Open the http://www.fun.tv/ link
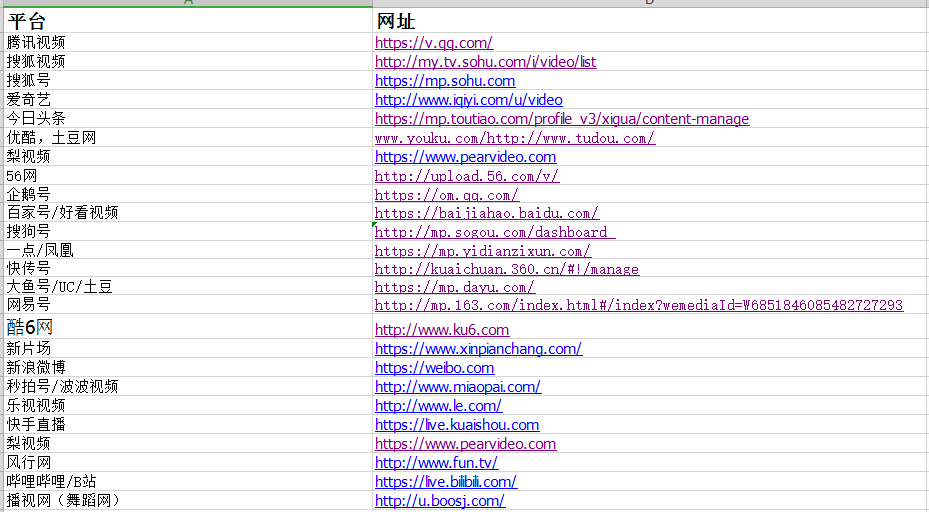 point(437,462)
